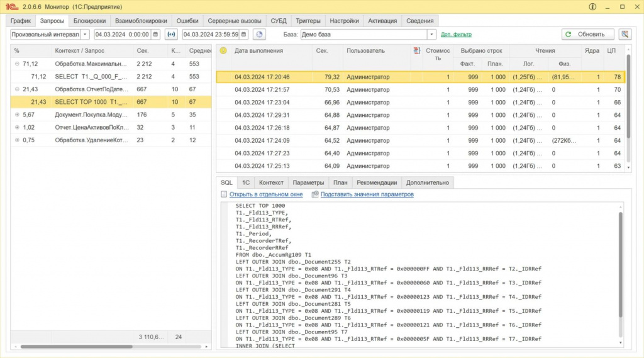Select execution at 04.03.2024 17:27:23
Image resolution: width=644 pixels, height=358 pixels.
click(421, 154)
